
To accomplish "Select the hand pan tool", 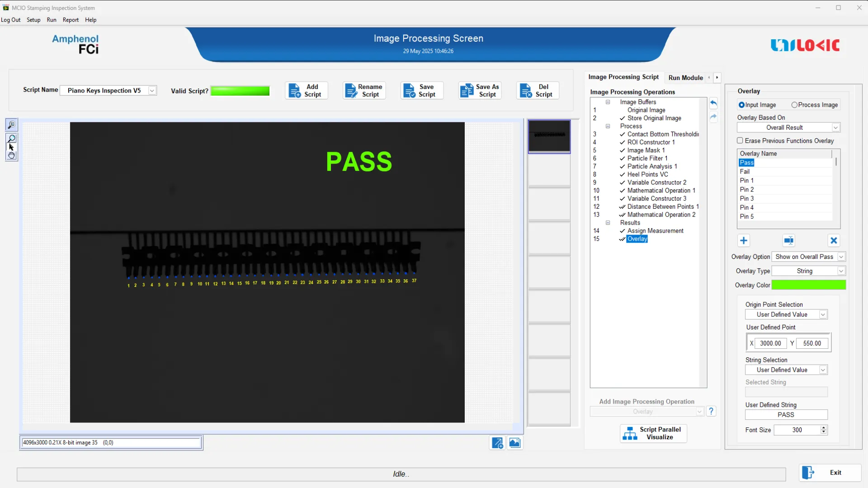I will [12, 155].
